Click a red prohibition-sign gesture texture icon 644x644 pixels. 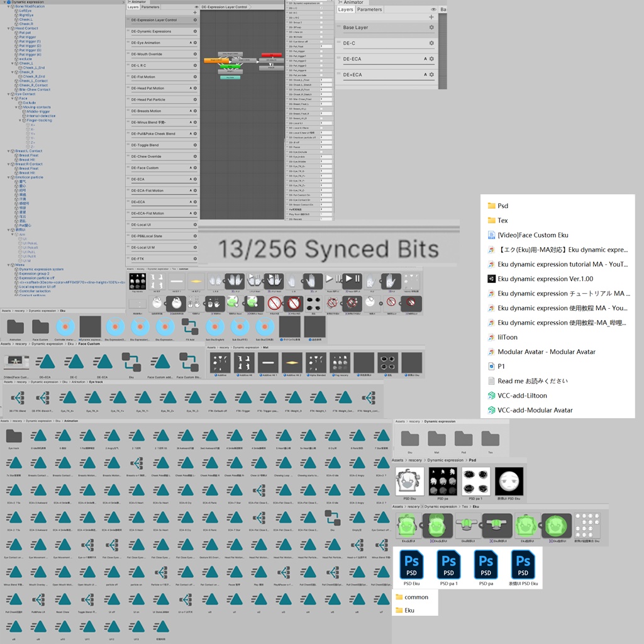pyautogui.click(x=275, y=303)
